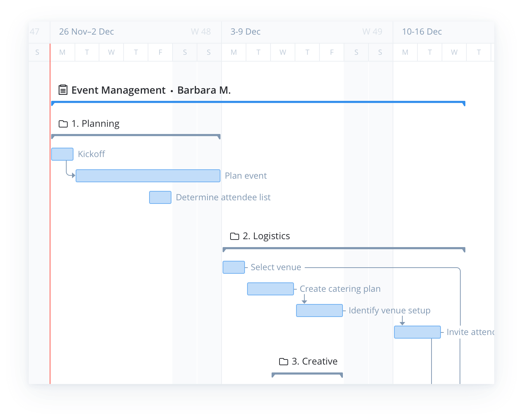The width and height of the screenshot is (523, 420).
Task: Click the Event Management clipboard icon
Action: 63,90
